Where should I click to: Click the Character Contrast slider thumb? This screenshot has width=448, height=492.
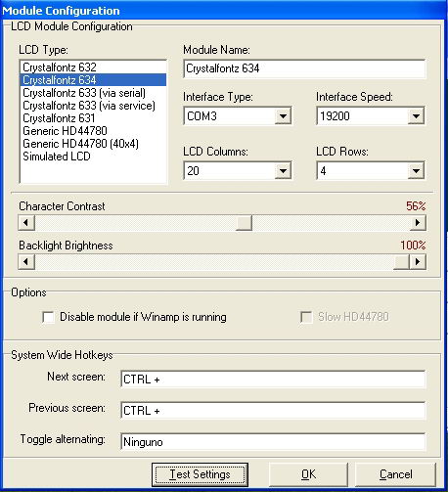244,223
